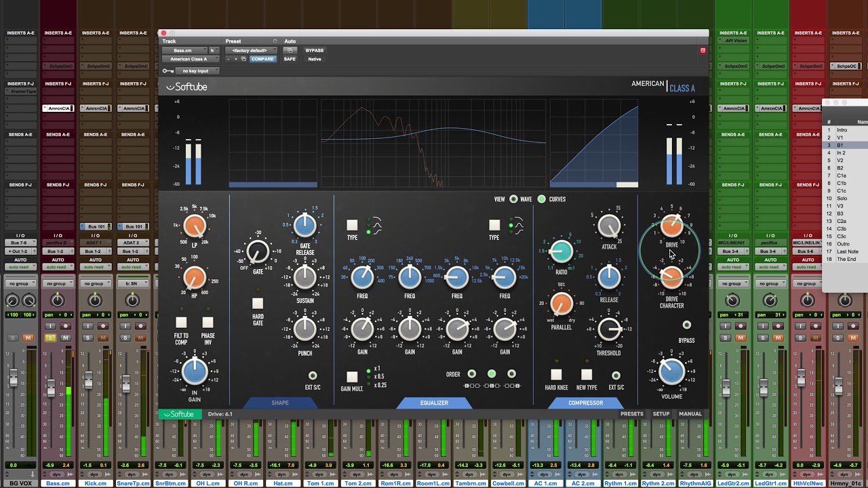Solo the Bass.cm track
This screenshot has height=488, width=868.
(x=50, y=338)
